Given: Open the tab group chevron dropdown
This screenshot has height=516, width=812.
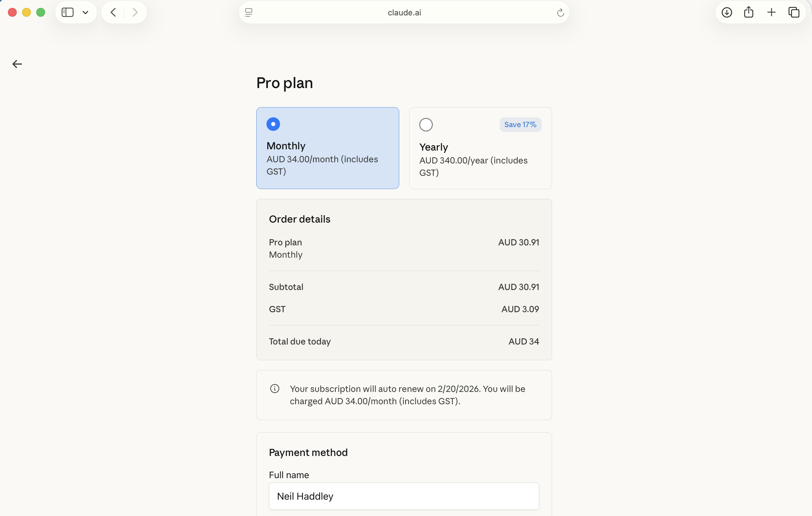Looking at the screenshot, I should coord(85,12).
